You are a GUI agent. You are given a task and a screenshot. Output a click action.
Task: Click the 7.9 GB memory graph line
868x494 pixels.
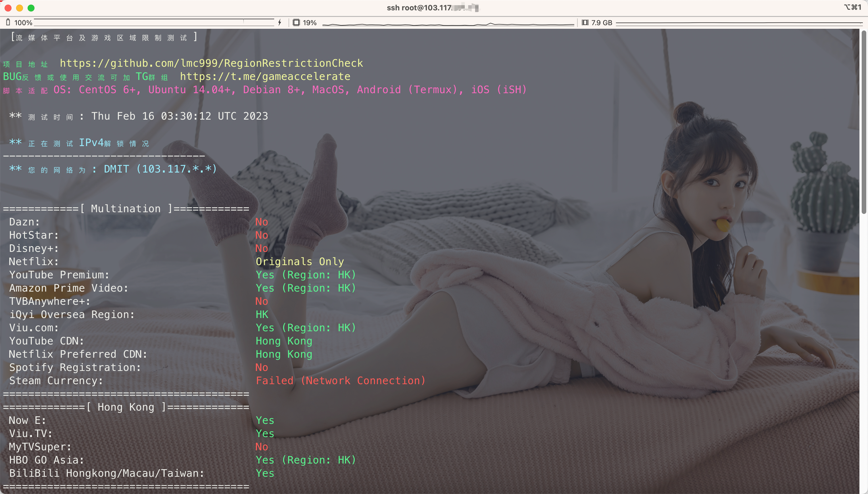739,23
